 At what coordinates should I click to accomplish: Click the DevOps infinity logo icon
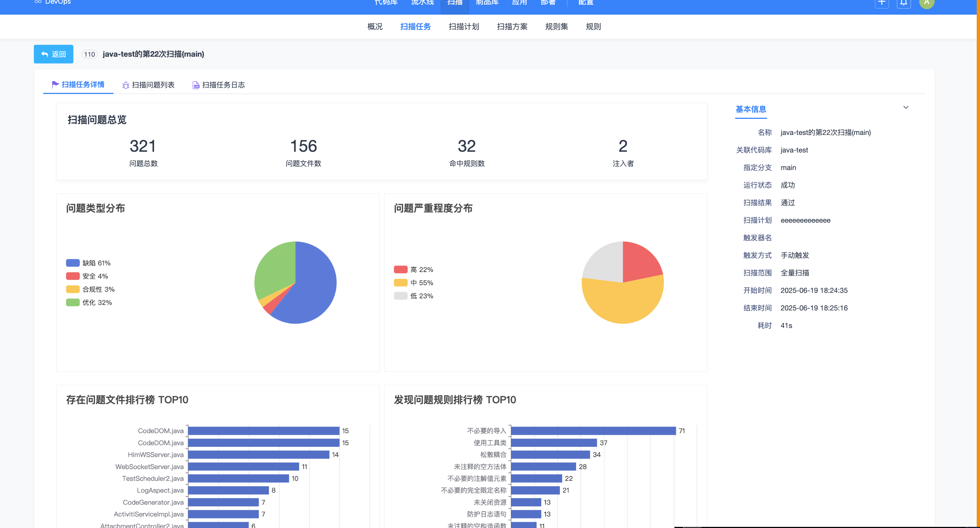pos(38,2)
